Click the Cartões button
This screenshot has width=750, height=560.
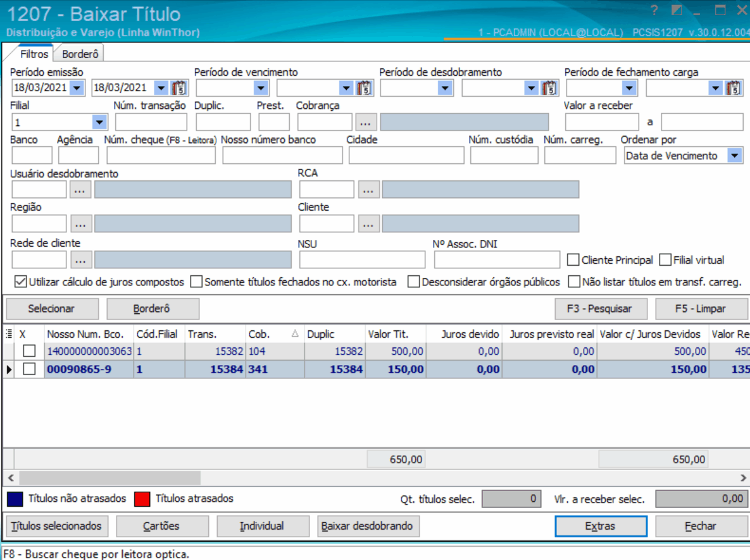pos(162,526)
